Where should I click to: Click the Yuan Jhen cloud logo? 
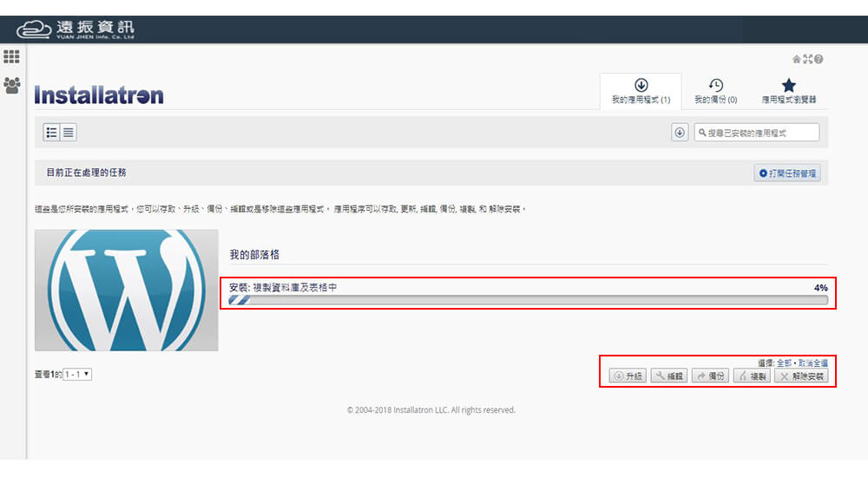[x=76, y=29]
